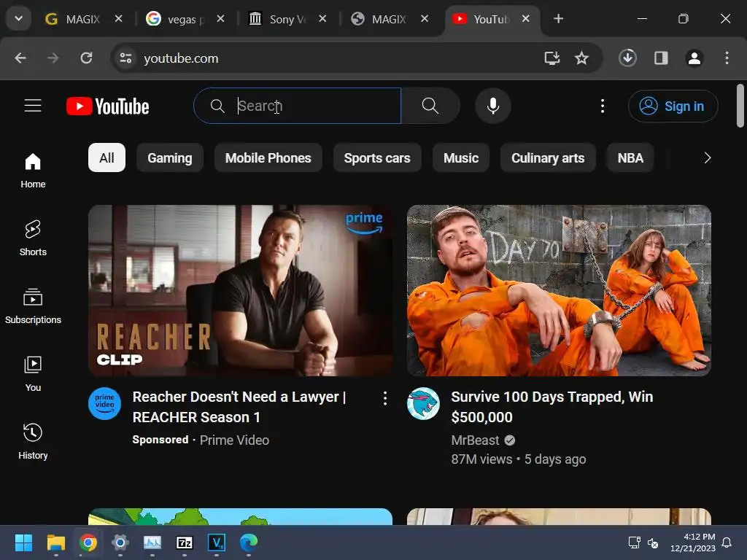Go back with browser back arrow

pyautogui.click(x=20, y=58)
